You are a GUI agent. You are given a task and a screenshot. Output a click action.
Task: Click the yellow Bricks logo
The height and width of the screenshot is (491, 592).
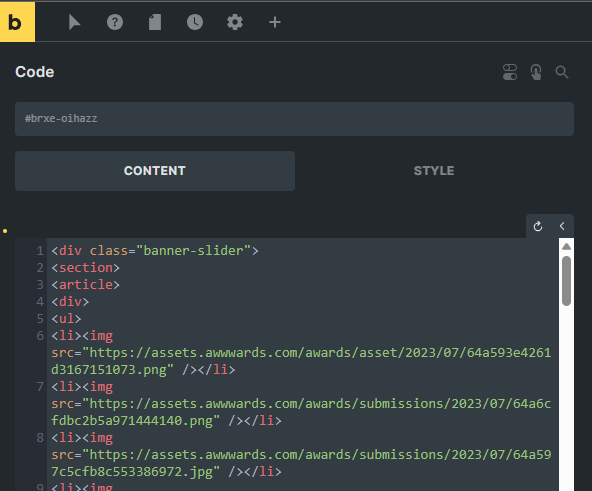coord(17,22)
